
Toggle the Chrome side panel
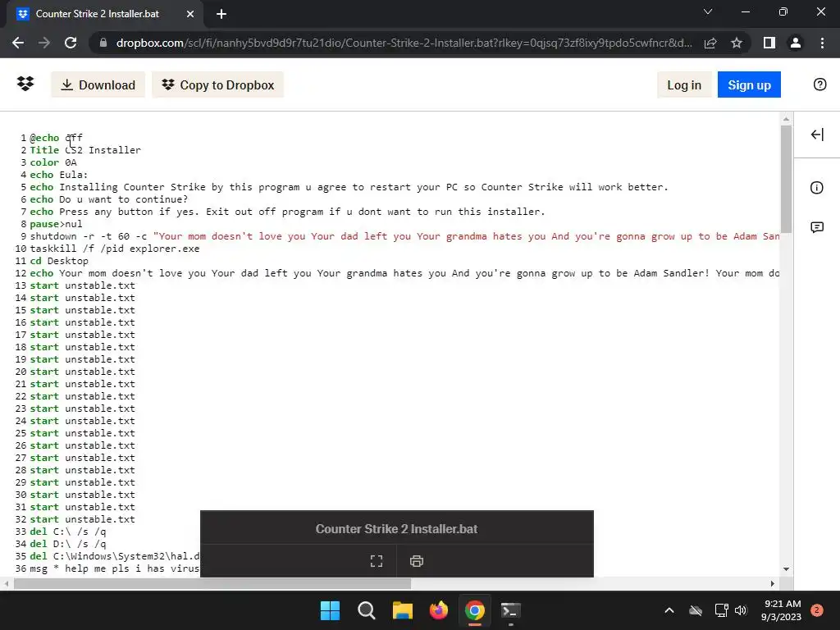point(769,43)
